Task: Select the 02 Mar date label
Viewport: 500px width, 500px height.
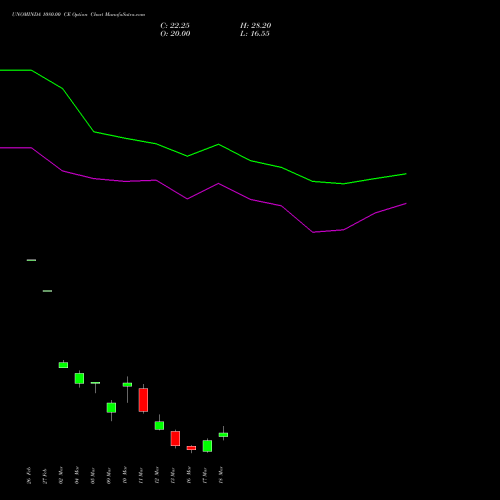Action: pyautogui.click(x=61, y=475)
